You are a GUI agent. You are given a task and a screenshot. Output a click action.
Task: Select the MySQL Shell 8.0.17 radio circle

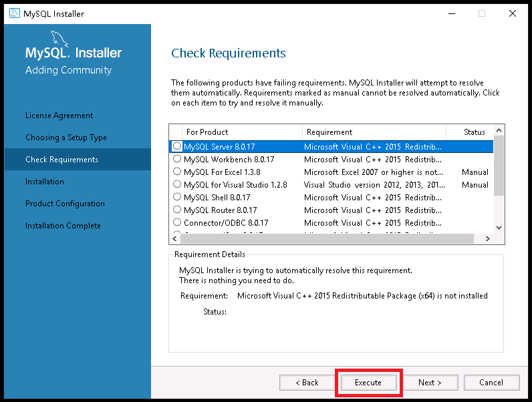point(177,196)
